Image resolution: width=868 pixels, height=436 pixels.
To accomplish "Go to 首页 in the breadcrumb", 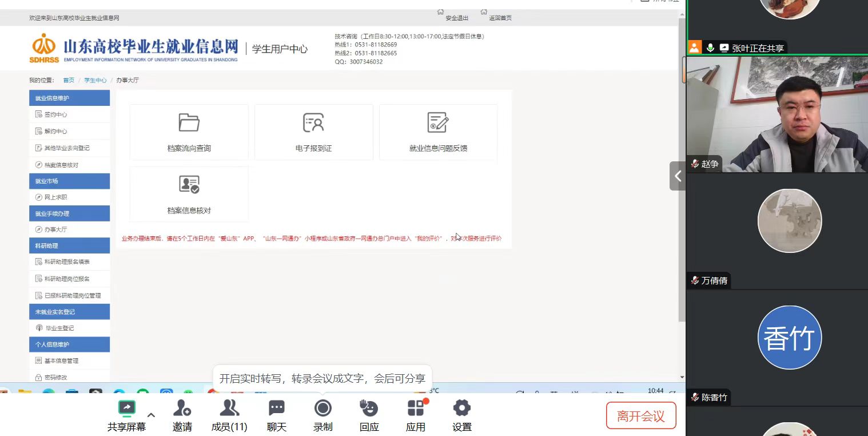I will click(x=69, y=80).
